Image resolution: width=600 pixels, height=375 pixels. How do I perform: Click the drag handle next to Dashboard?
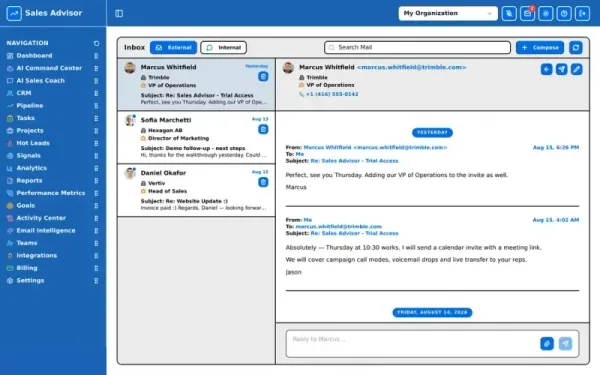pyautogui.click(x=96, y=56)
